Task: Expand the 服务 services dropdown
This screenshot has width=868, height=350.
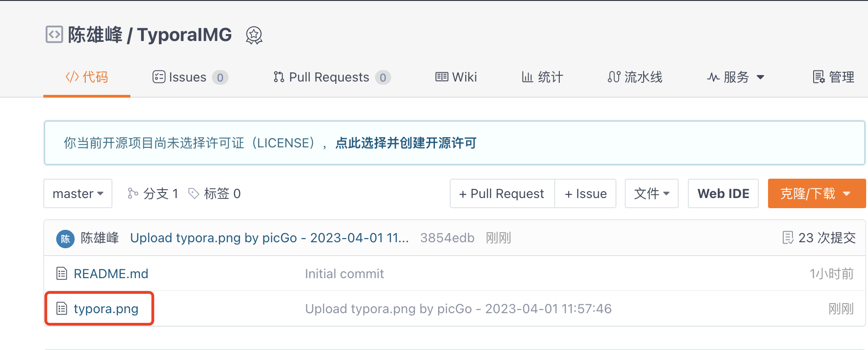Action: coord(736,77)
